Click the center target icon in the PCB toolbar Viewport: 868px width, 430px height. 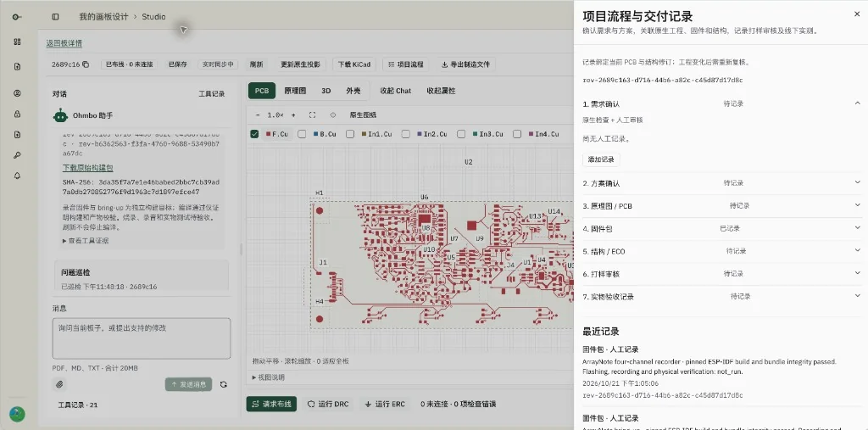point(332,115)
